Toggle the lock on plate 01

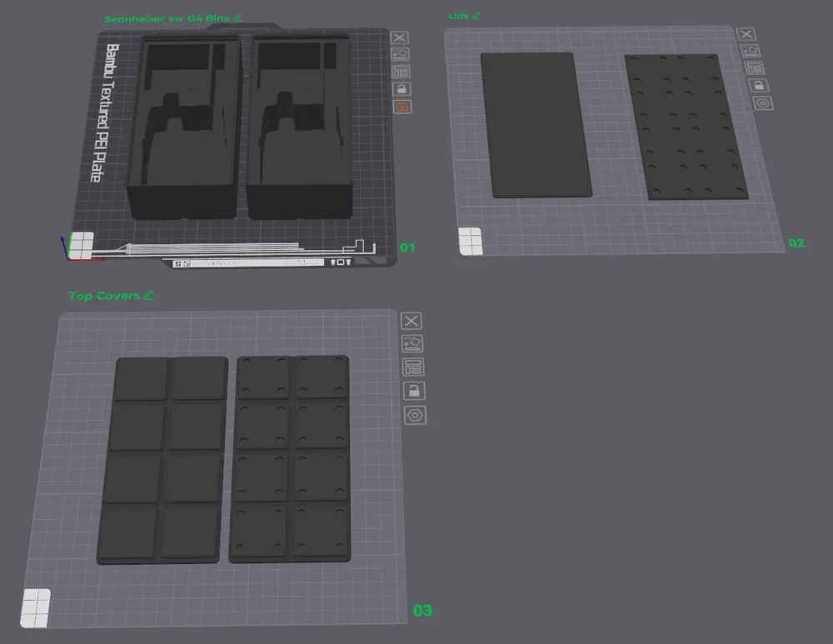pos(402,89)
